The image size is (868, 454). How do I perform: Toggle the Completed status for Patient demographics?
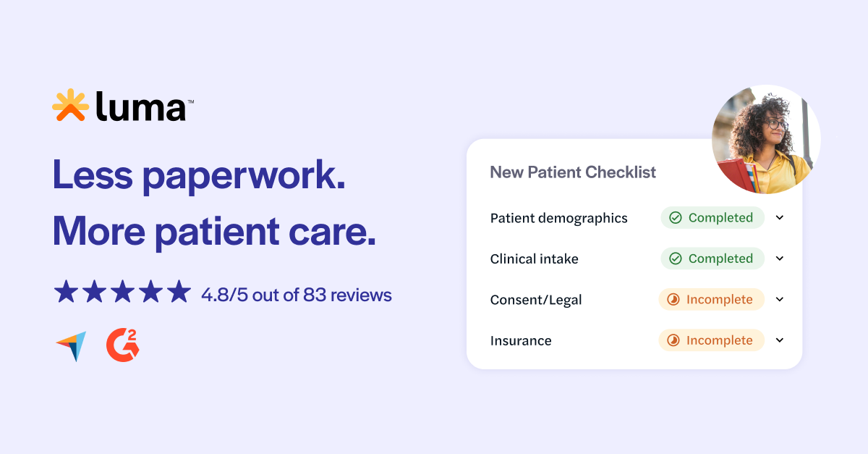tap(712, 217)
